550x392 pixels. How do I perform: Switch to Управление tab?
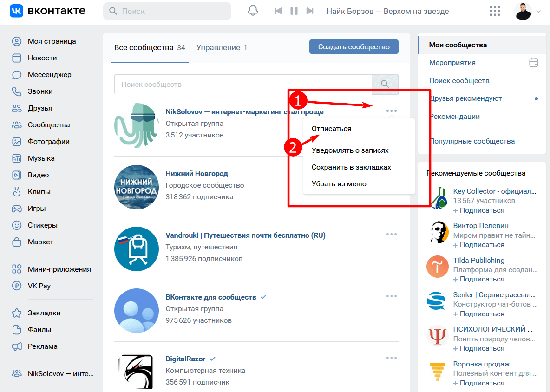tap(222, 48)
